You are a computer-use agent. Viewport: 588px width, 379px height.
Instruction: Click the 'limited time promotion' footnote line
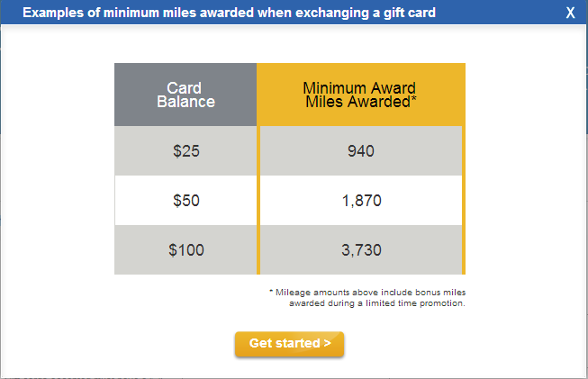377,303
